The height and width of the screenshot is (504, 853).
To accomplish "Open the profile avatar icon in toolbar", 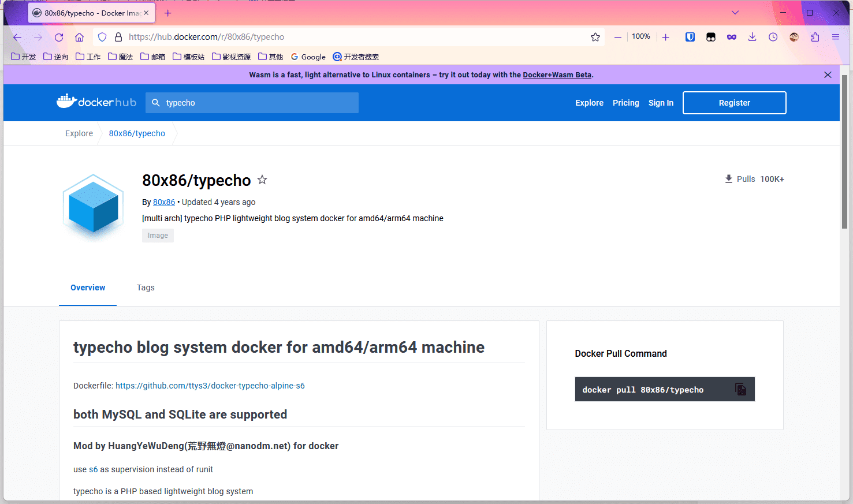I will coord(794,37).
